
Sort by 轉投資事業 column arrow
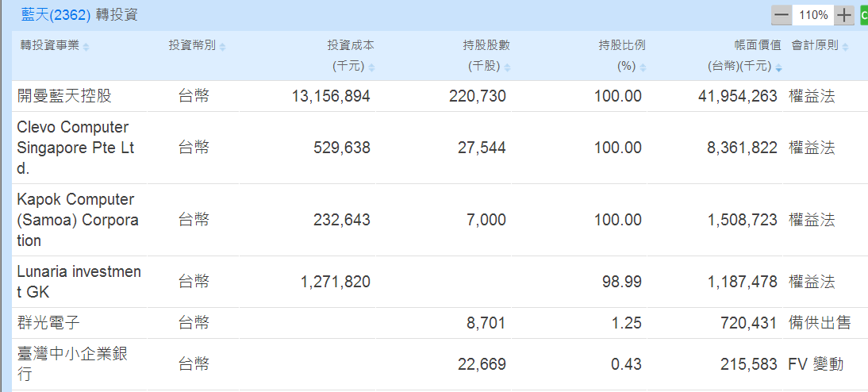pos(86,47)
